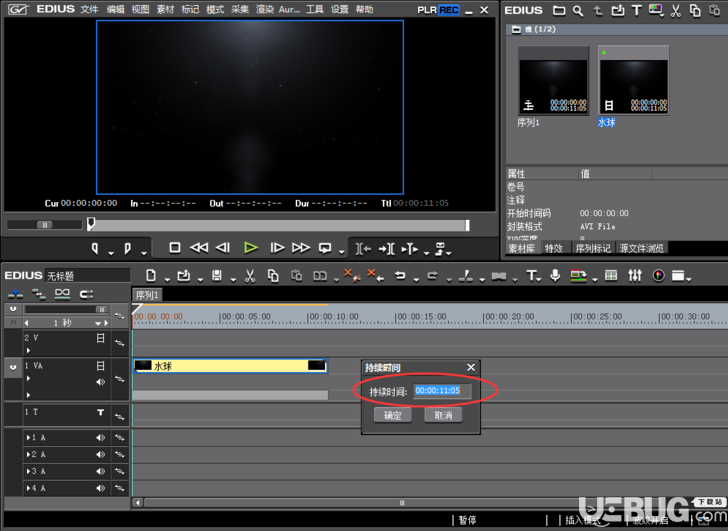Image resolution: width=728 pixels, height=531 pixels.
Task: Mute the 1 A audio track
Action: 100,437
